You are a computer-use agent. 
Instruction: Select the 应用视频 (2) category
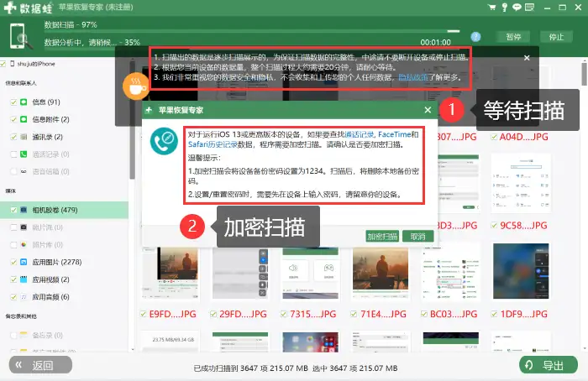pos(50,279)
